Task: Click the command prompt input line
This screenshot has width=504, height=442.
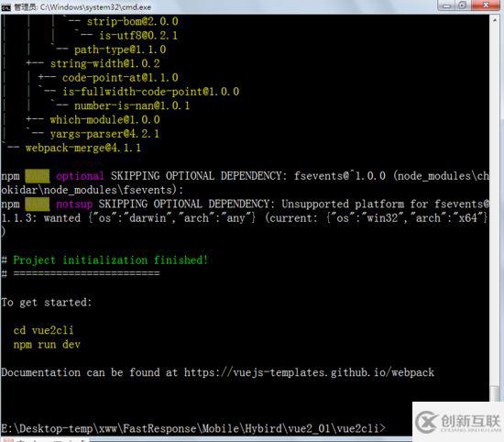Action: (192, 428)
